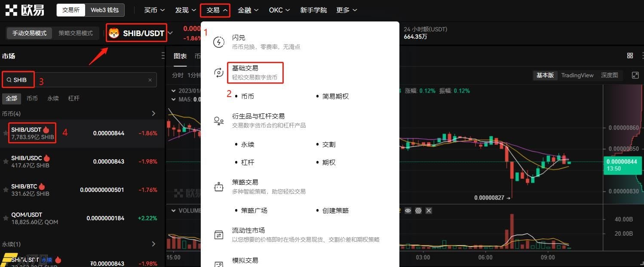The height and width of the screenshot is (267, 644).
Task: Click the 衍生品与杠杆交易 derivatives icon
Action: point(219,121)
